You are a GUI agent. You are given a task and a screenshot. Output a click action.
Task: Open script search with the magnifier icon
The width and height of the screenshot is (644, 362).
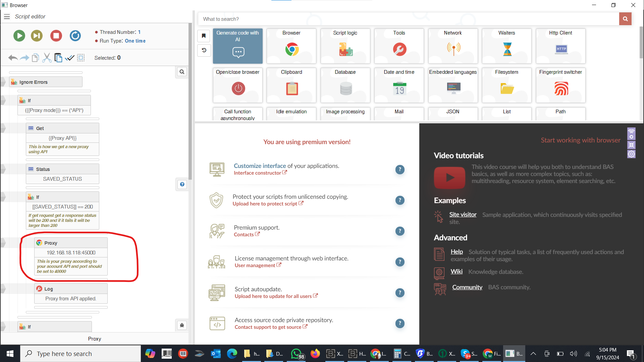(182, 71)
